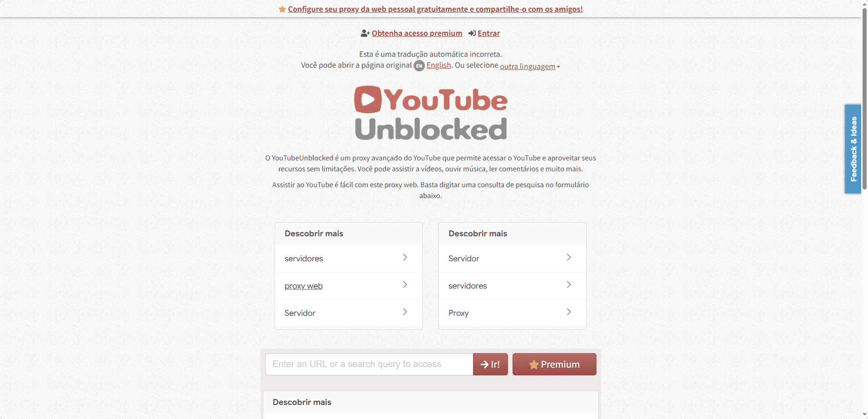Expand the Servidor item in the left card
The height and width of the screenshot is (419, 868).
pyautogui.click(x=349, y=313)
